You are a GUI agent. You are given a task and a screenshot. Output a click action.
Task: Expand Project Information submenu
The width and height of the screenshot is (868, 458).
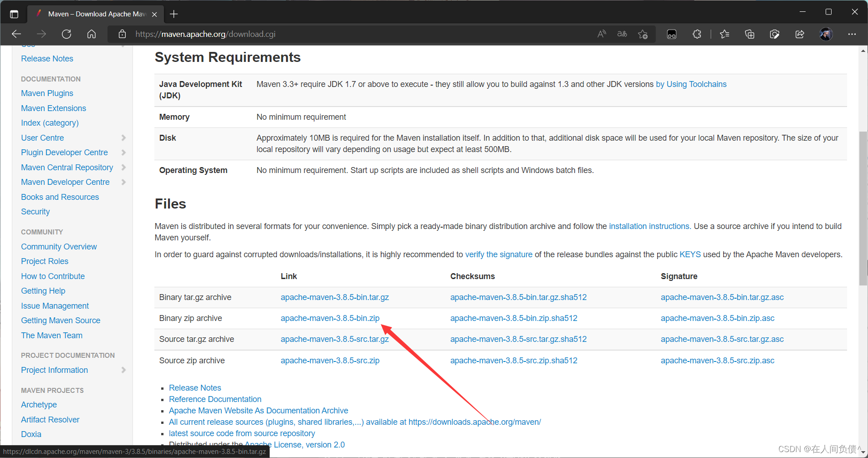coord(123,370)
